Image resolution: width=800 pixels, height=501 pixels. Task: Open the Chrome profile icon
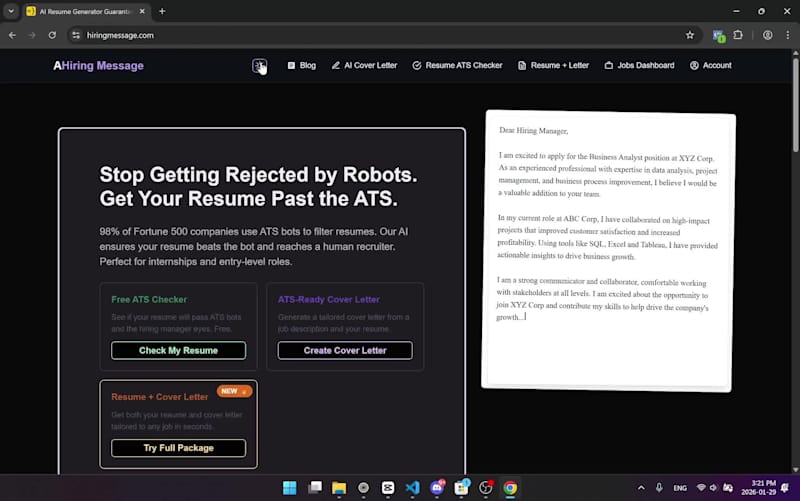767,35
